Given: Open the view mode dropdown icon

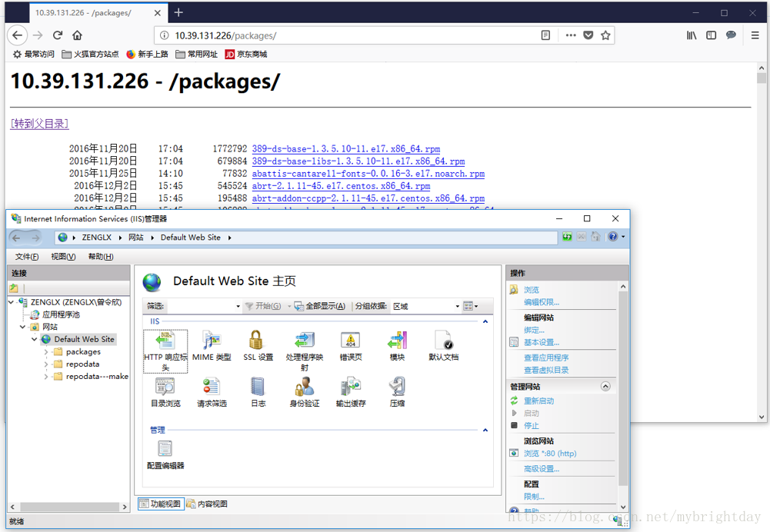Looking at the screenshot, I should click(x=471, y=306).
